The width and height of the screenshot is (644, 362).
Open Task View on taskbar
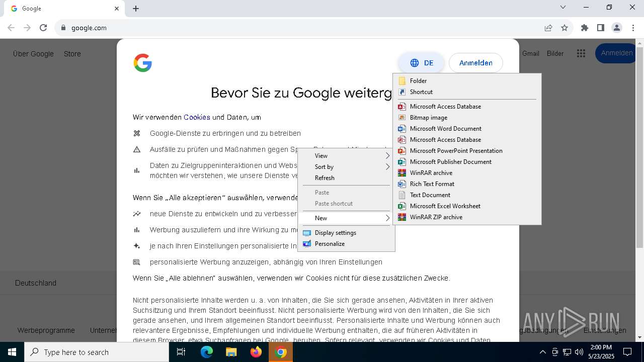[181, 352]
